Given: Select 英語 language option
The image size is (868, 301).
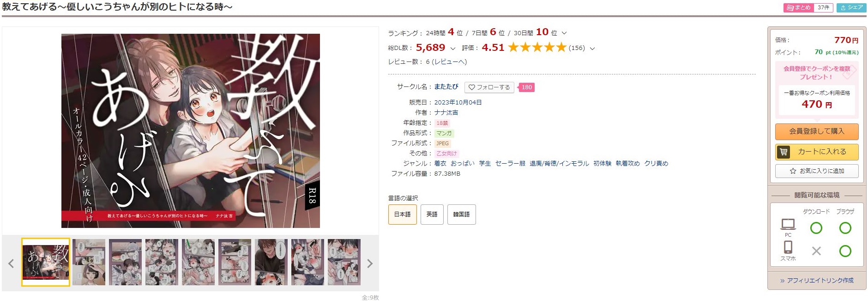Looking at the screenshot, I should pos(432,215).
